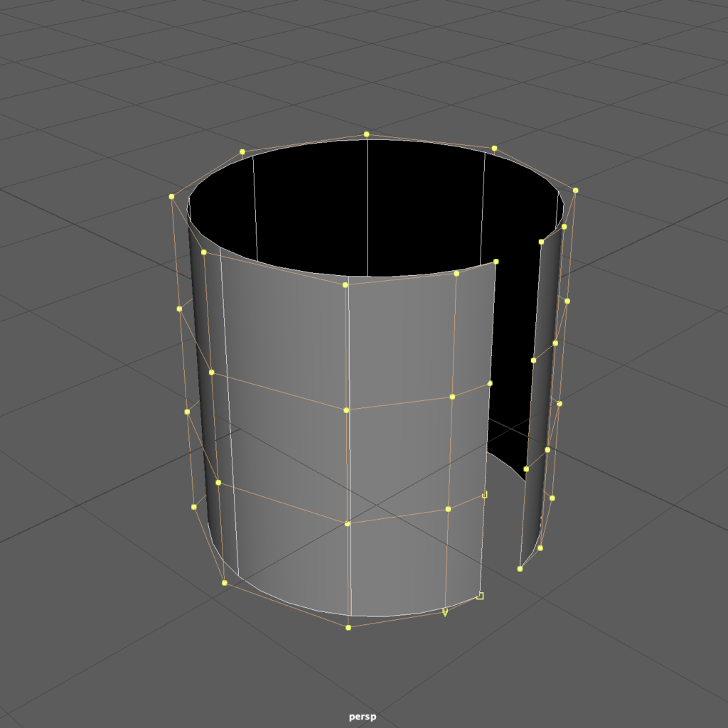The height and width of the screenshot is (728, 728).
Task: Select front-center CV on the upper-middle hull row
Action: coord(346,410)
